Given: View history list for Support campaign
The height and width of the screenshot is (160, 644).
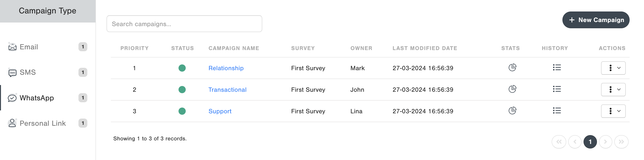Looking at the screenshot, I should point(556,111).
